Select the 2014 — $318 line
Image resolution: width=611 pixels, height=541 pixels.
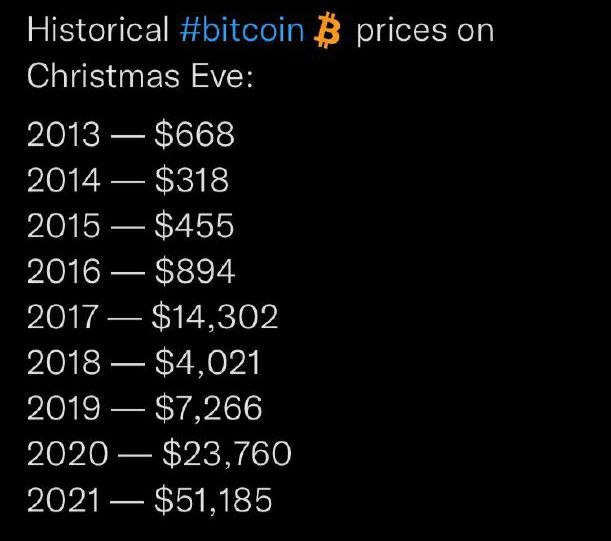pyautogui.click(x=128, y=180)
